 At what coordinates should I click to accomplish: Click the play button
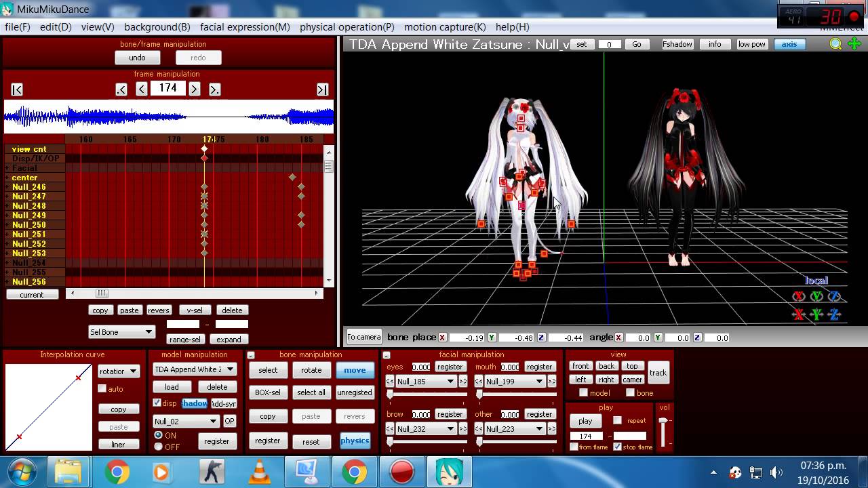tap(585, 421)
